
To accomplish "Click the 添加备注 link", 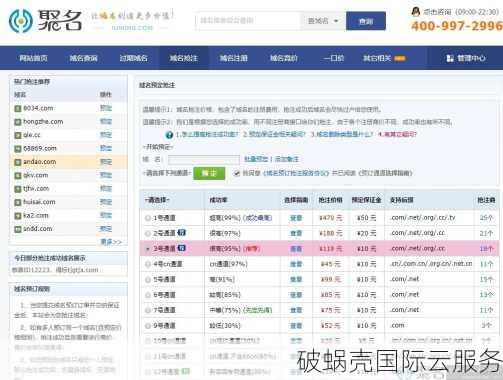I will tap(287, 159).
